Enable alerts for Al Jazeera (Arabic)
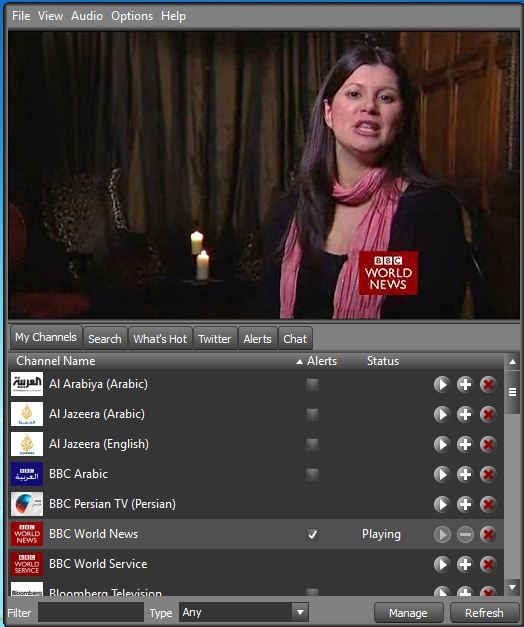Image resolution: width=524 pixels, height=627 pixels. pos(312,414)
